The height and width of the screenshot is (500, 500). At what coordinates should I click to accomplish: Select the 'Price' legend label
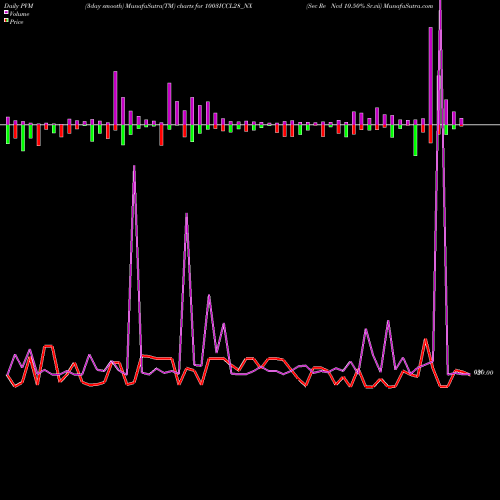pyautogui.click(x=16, y=22)
